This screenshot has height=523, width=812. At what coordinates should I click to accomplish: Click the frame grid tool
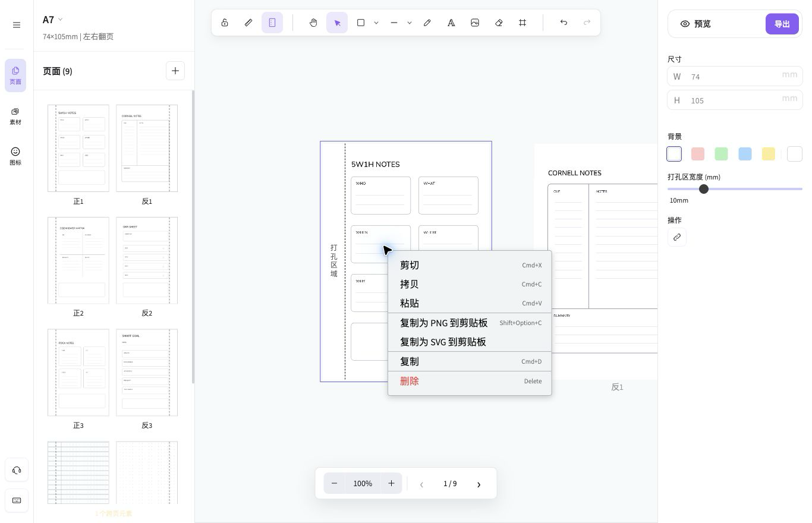(x=523, y=23)
